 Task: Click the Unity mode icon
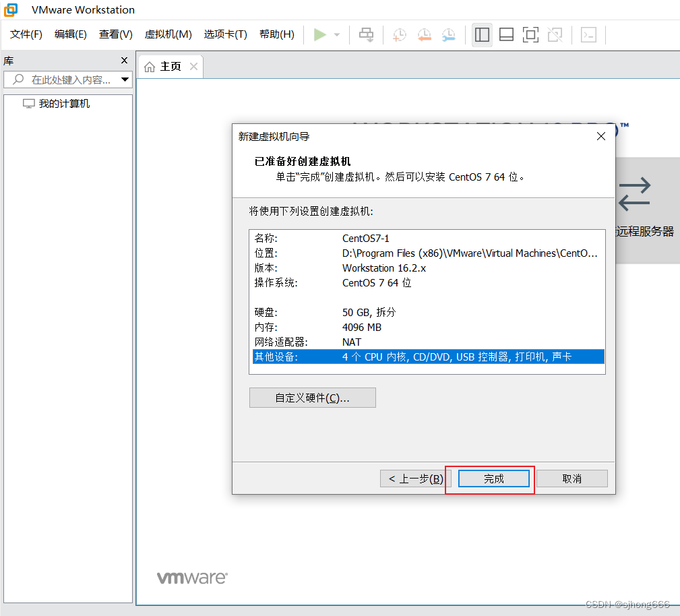[x=555, y=34]
